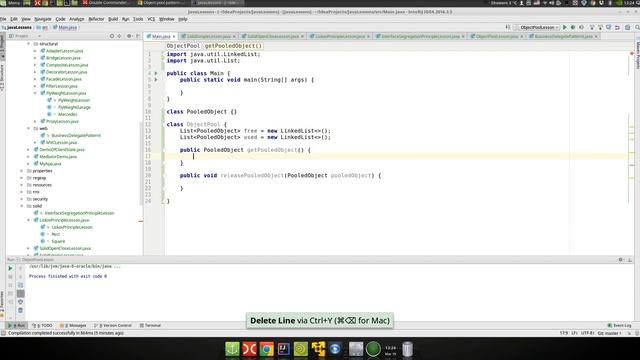Collapse the web folder
The image size is (640, 360).
coord(29,128)
